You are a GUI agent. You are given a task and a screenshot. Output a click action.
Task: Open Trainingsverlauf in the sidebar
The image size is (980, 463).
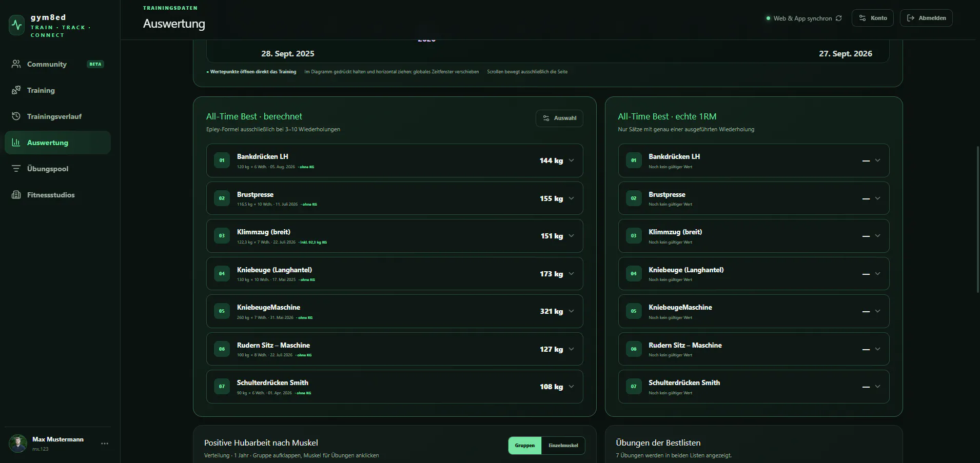[57, 116]
